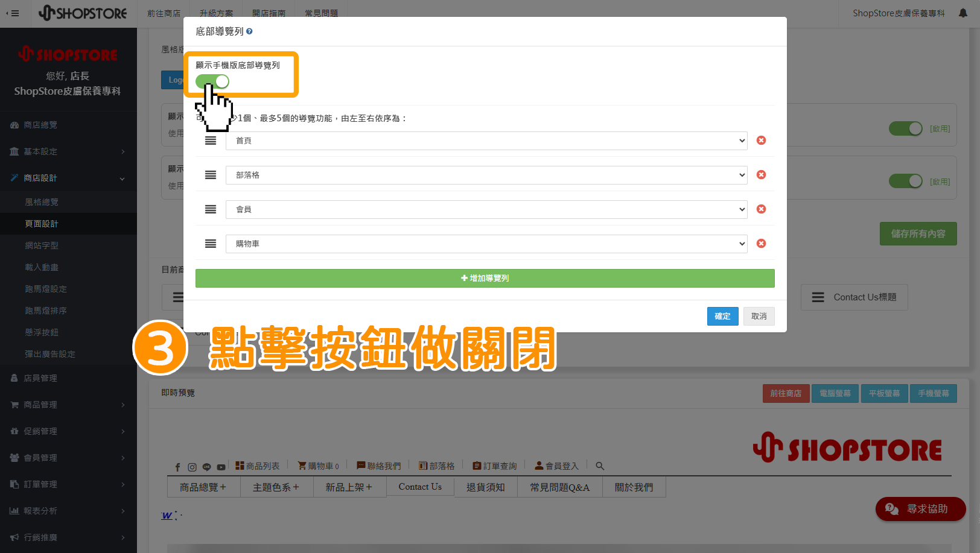Collapse 商店設計 in the sidebar
The width and height of the screenshot is (980, 553).
(68, 178)
